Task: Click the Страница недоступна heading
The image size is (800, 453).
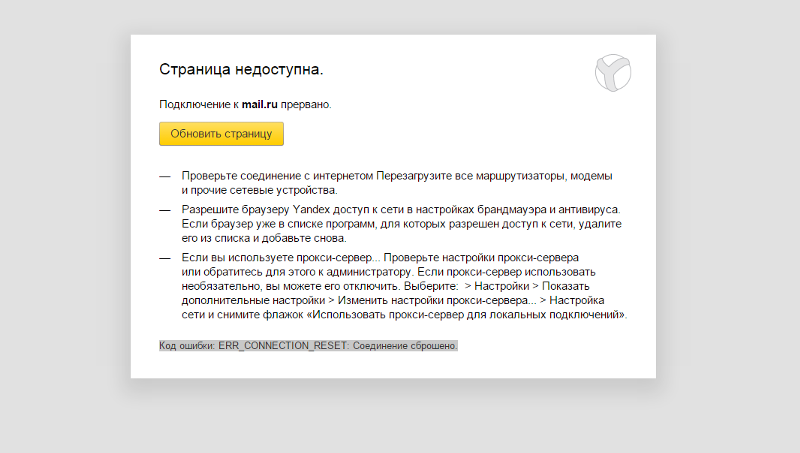Action: point(241,69)
